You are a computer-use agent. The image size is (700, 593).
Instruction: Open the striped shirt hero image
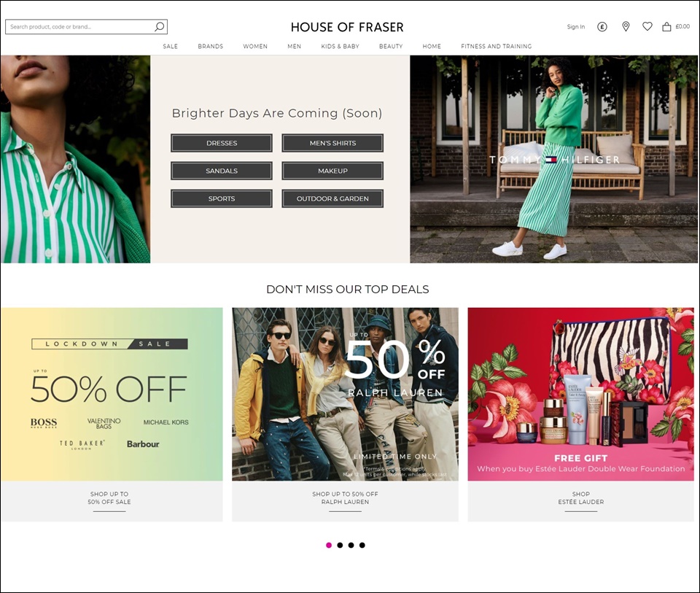click(x=75, y=159)
